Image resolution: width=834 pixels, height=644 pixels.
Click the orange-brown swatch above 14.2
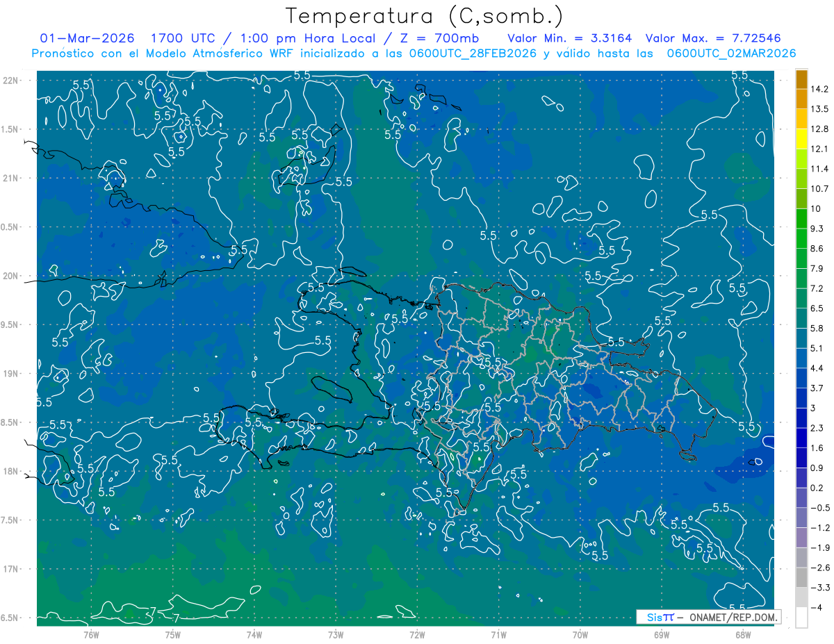(x=801, y=79)
